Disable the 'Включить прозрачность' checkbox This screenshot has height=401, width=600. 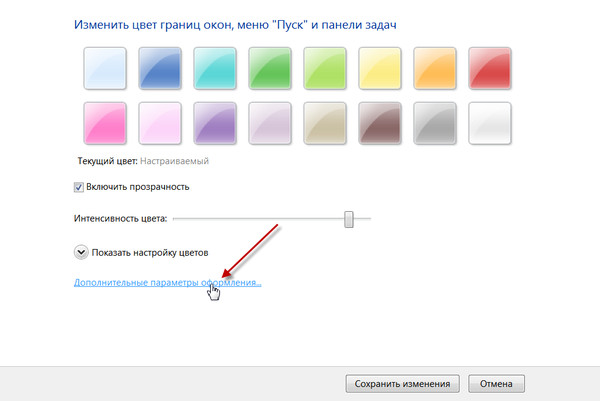[x=78, y=187]
